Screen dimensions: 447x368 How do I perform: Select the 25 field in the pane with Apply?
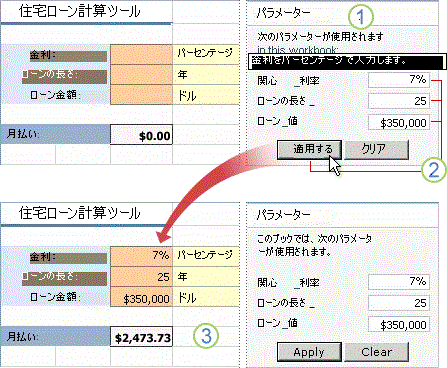point(399,303)
